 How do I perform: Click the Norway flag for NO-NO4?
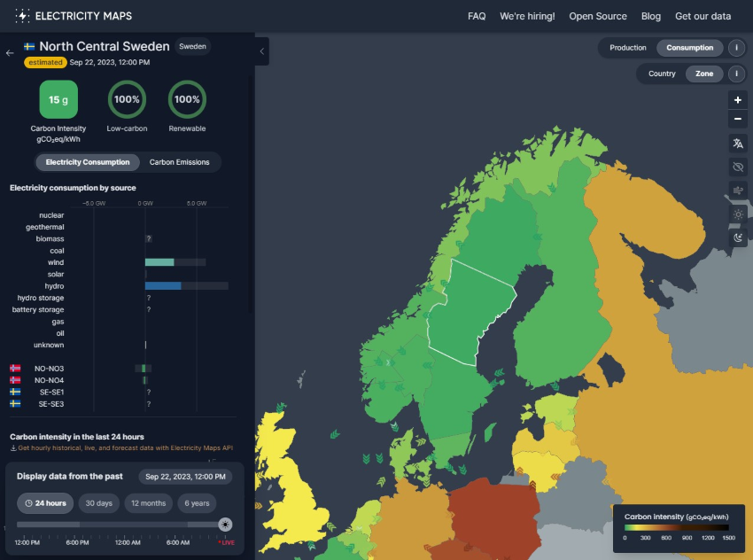(x=15, y=380)
